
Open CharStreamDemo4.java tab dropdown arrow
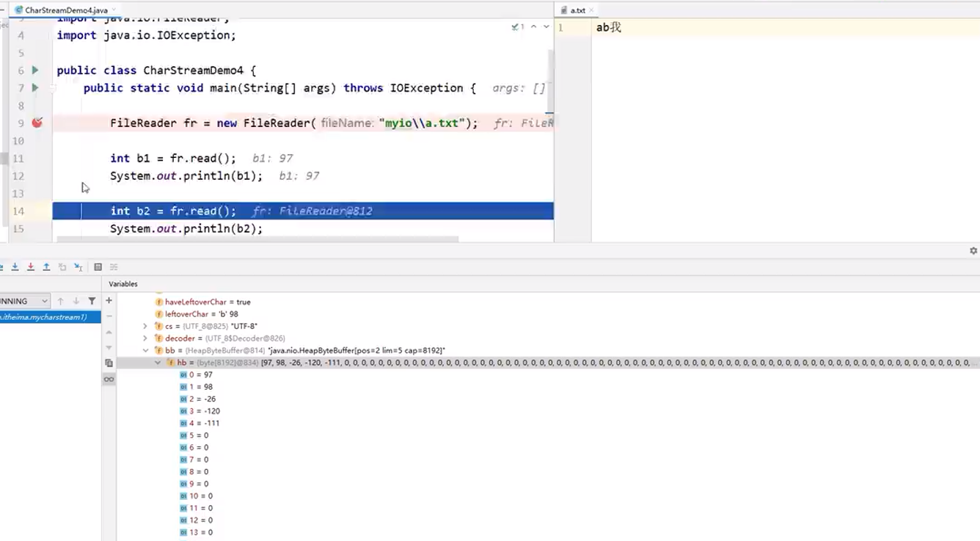click(x=114, y=10)
